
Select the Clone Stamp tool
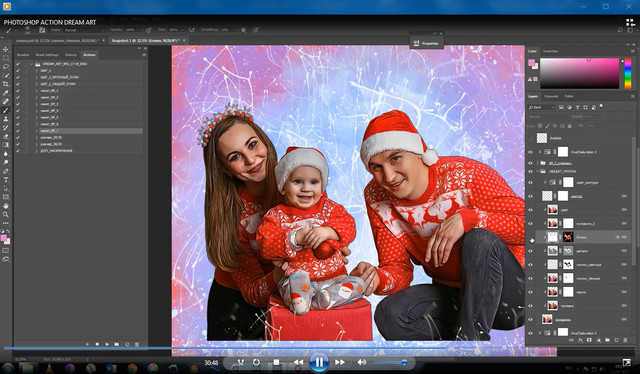(x=6, y=119)
